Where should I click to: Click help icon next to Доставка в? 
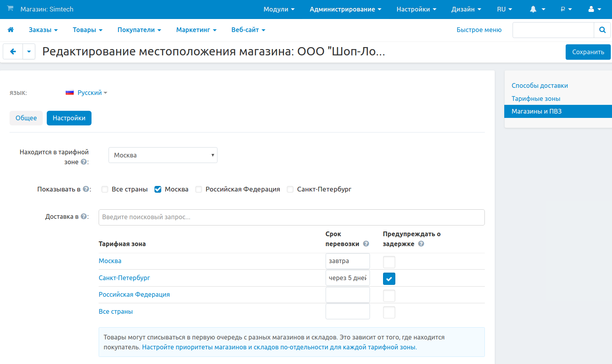pyautogui.click(x=84, y=216)
